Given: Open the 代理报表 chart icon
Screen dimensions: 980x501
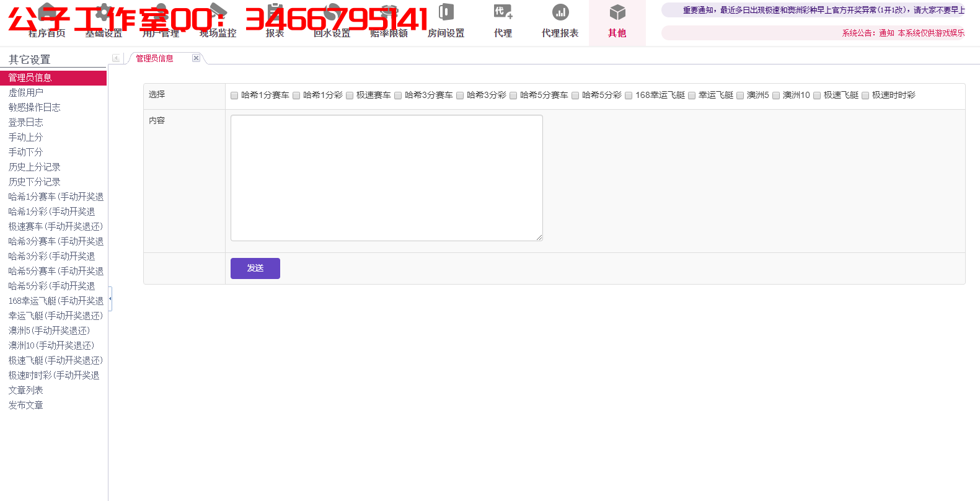Looking at the screenshot, I should coord(560,12).
